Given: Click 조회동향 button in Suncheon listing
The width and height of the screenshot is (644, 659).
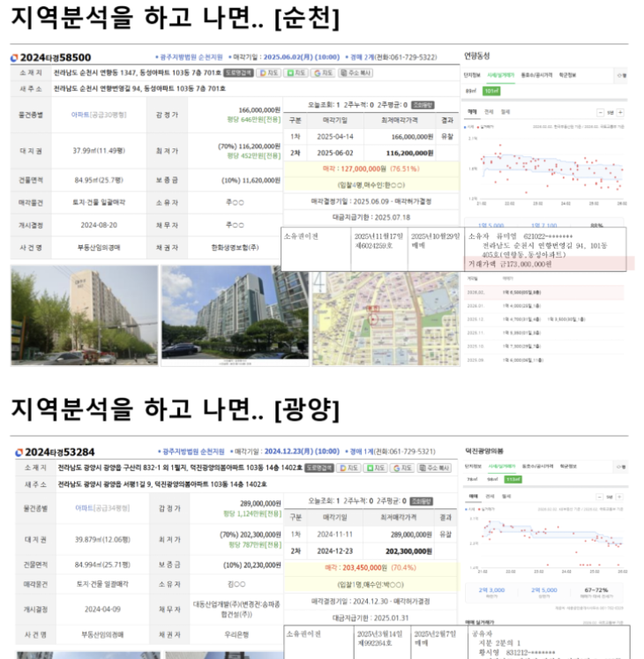Looking at the screenshot, I should (423, 104).
